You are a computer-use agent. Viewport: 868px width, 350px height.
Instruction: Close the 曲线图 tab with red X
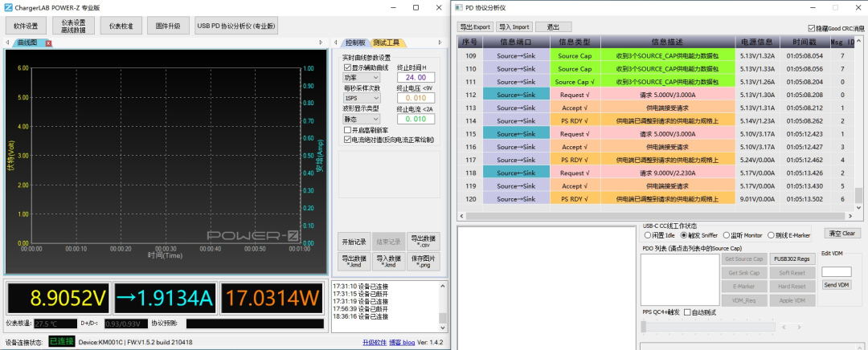pos(49,43)
